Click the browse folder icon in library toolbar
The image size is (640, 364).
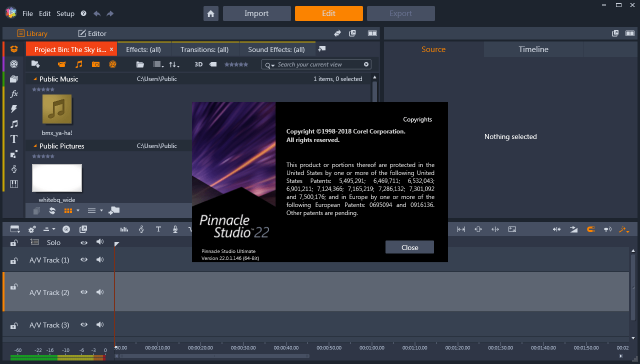[140, 64]
